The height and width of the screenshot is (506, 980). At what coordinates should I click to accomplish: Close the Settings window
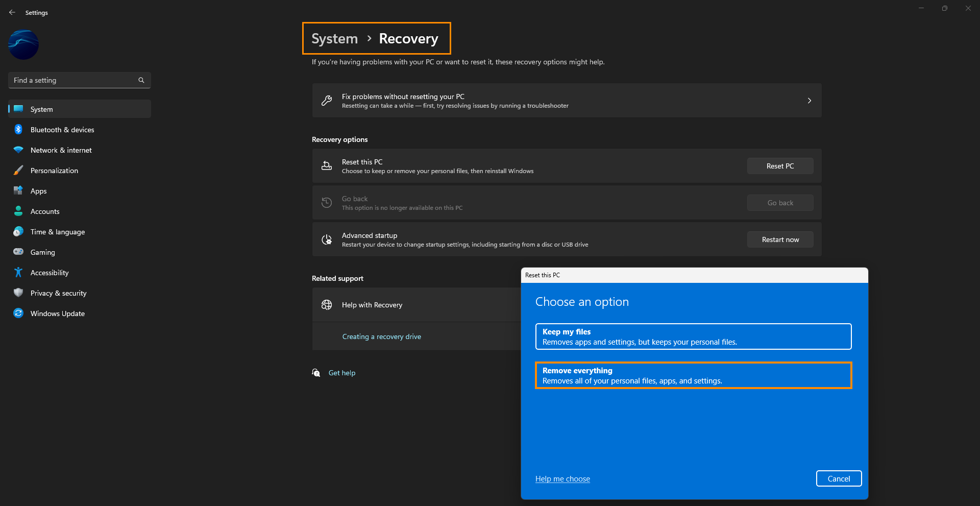(968, 8)
